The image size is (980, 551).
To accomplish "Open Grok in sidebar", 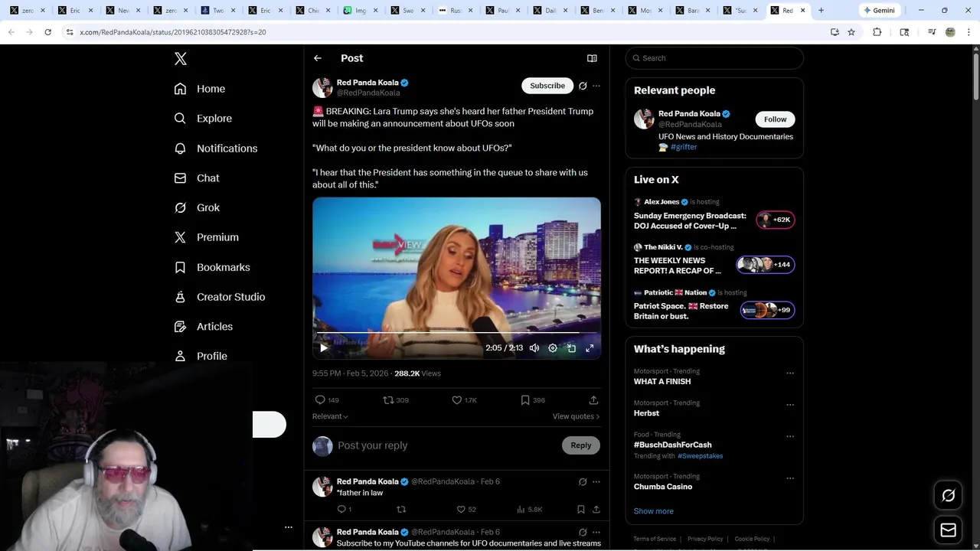I will pyautogui.click(x=197, y=207).
